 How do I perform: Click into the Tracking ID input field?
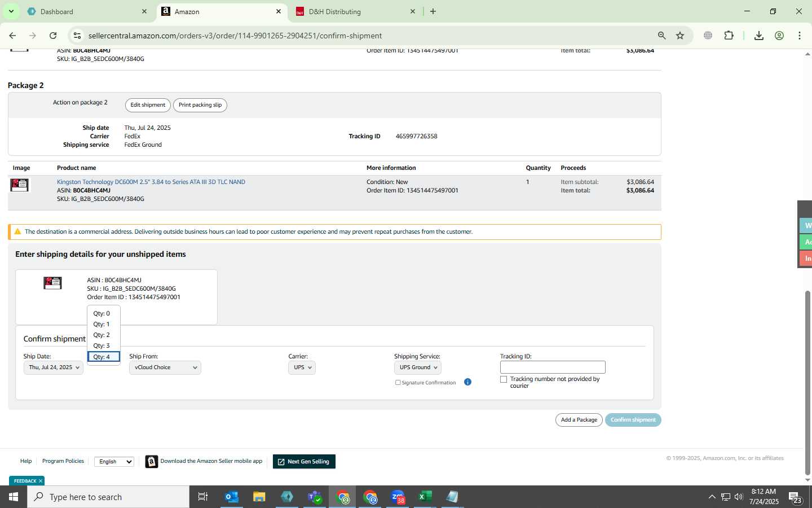click(x=553, y=367)
